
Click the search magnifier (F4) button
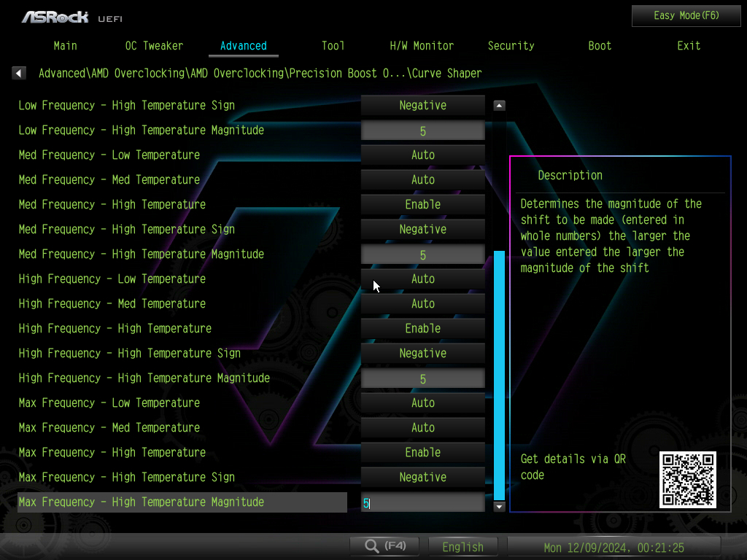(384, 545)
